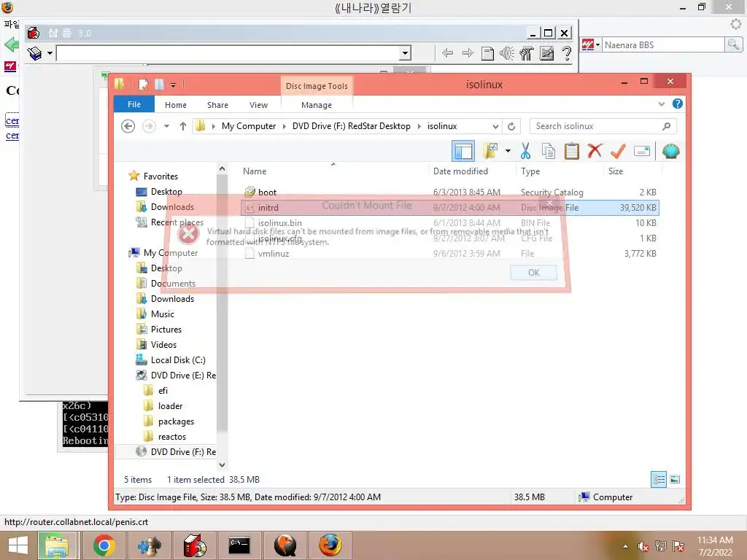This screenshot has height=560, width=747.
Task: Click the Up one level arrow
Action: tap(183, 126)
